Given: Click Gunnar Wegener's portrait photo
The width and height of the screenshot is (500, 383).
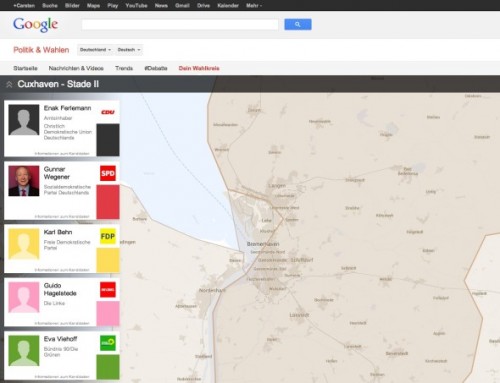Looking at the screenshot, I should pos(24,181).
